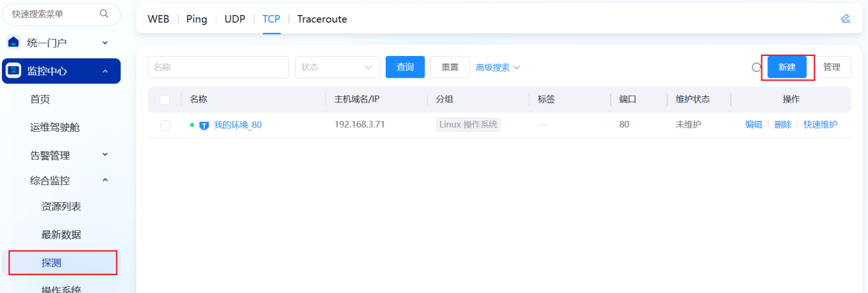
Task: Click the 重置 button
Action: 449,67
